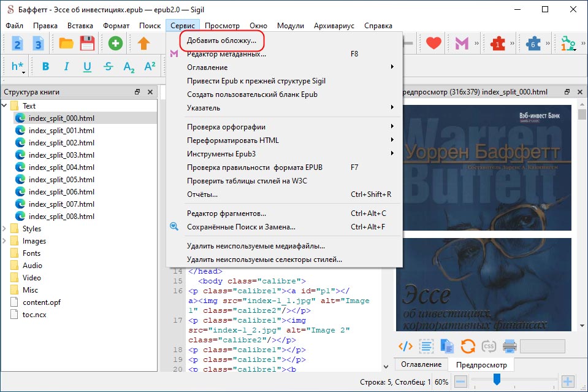
Task: Click the heading level 3 toolbar icon
Action: click(x=38, y=44)
